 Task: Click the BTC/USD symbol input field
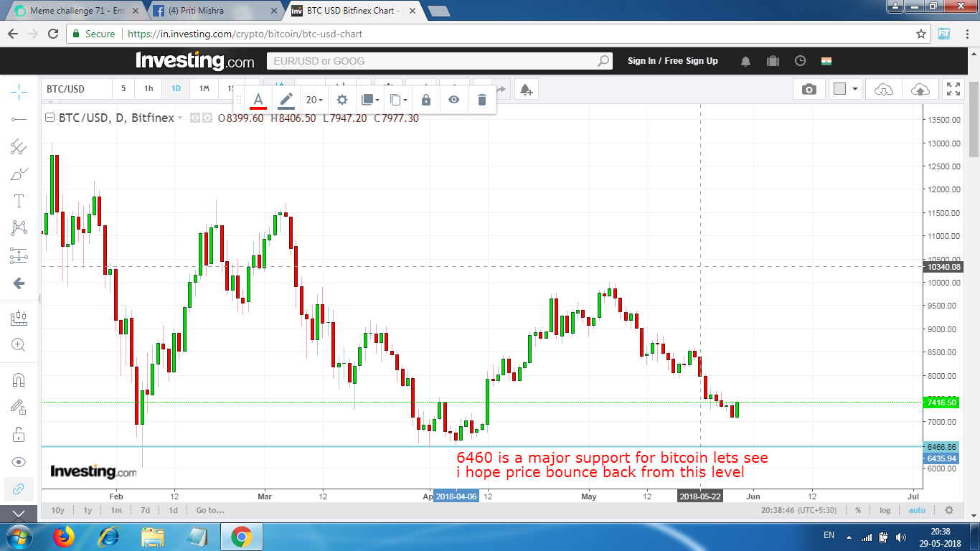pyautogui.click(x=77, y=89)
